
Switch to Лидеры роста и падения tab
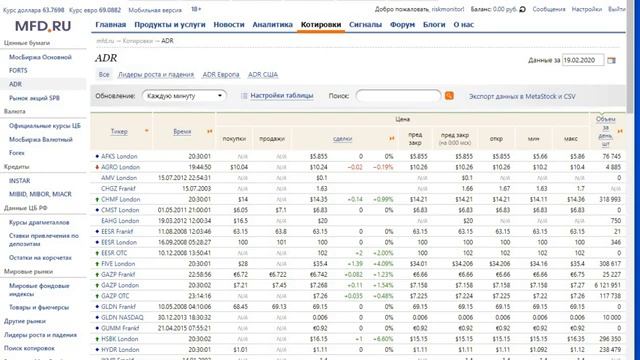click(x=156, y=75)
